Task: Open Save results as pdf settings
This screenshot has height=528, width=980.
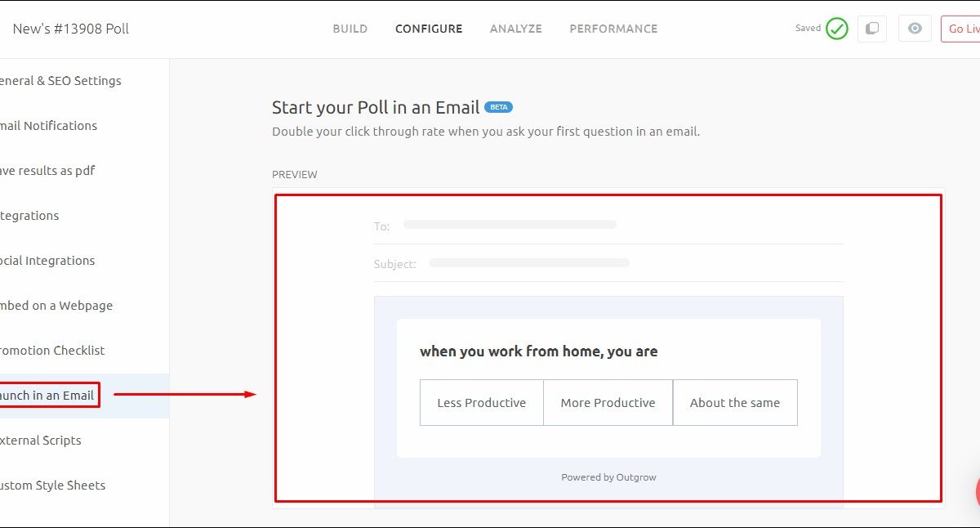Action: coord(47,171)
